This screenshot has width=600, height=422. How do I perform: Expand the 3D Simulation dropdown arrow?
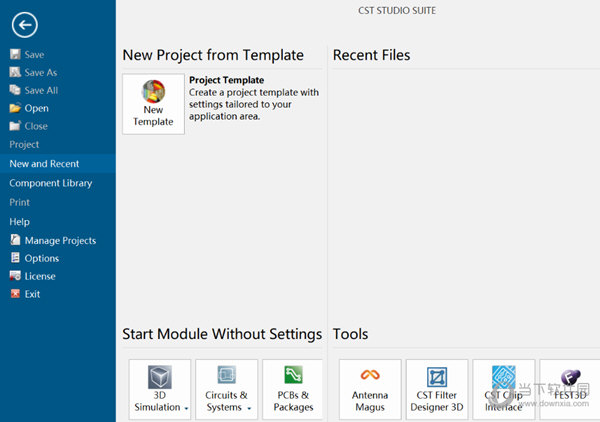coord(186,409)
